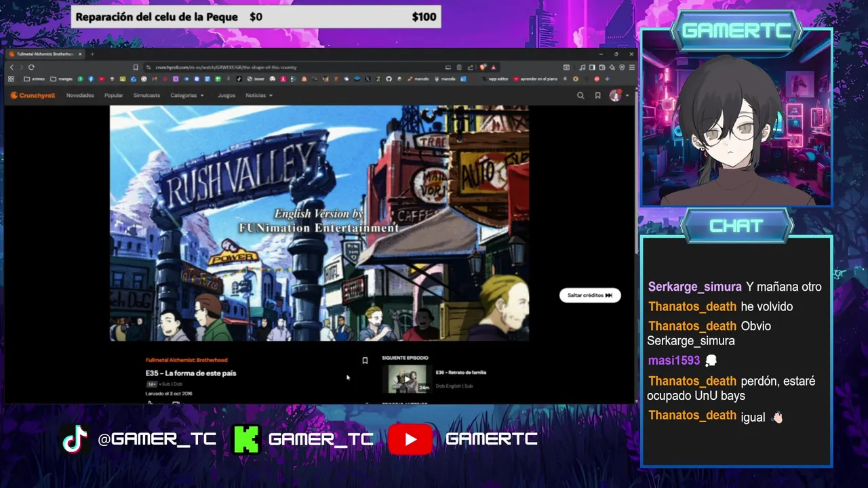The image size is (868, 488).
Task: Open the GitHub bookmark icon
Action: (389, 79)
